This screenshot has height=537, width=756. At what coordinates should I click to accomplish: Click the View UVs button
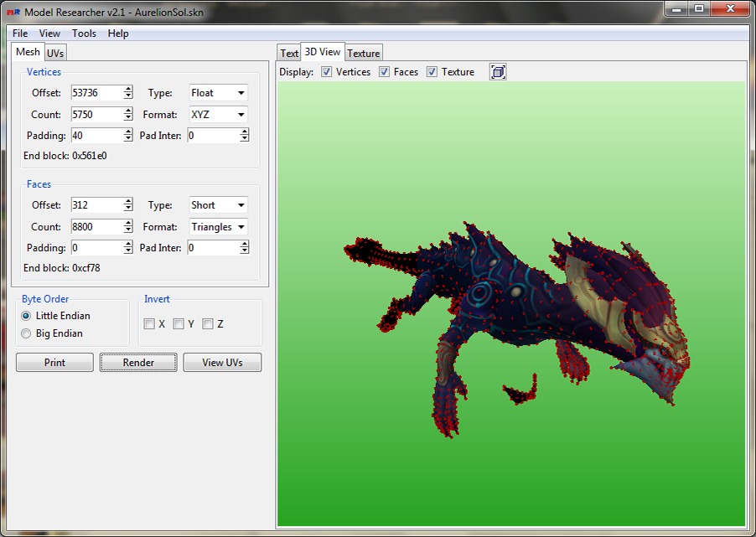222,363
